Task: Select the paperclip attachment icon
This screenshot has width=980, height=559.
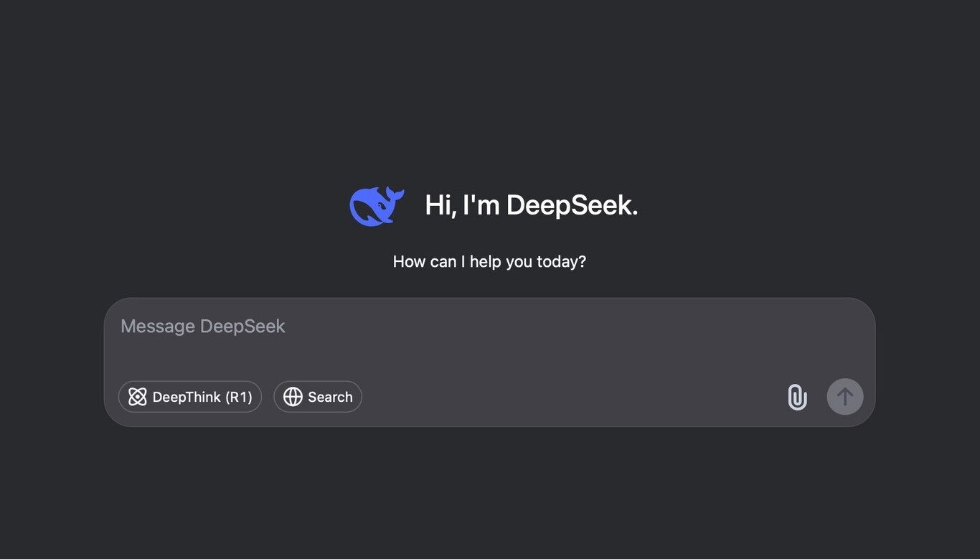Action: point(796,395)
